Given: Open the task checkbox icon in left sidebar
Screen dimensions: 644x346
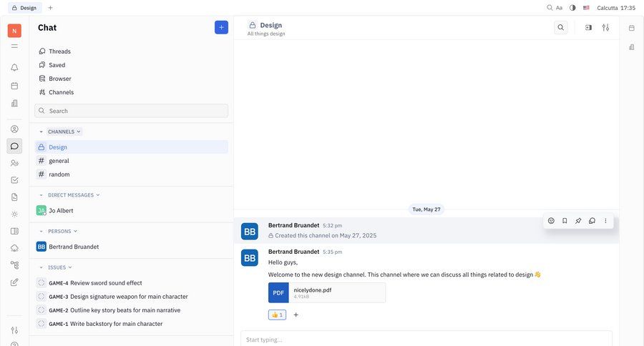Looking at the screenshot, I should 14,179.
